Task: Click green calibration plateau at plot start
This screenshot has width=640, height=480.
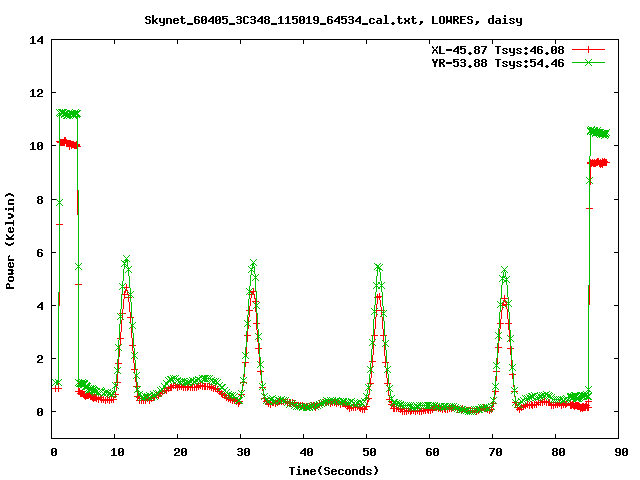Action: (69, 113)
